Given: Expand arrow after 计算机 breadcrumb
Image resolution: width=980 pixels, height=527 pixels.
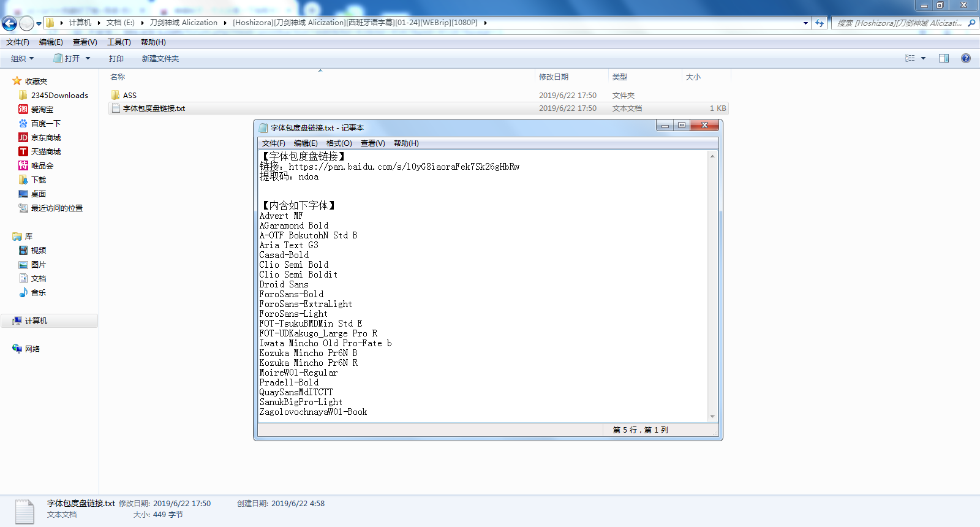Looking at the screenshot, I should [x=99, y=23].
